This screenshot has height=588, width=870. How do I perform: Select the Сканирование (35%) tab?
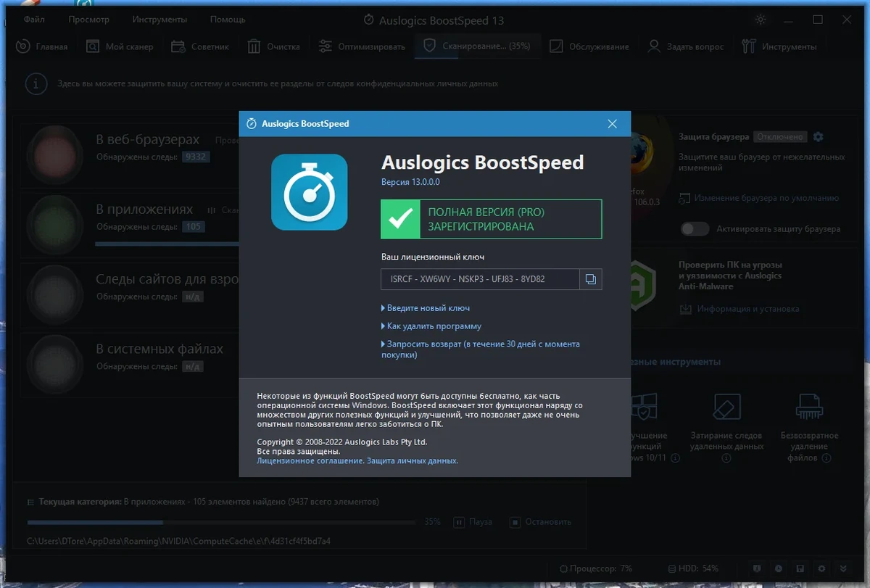tap(476, 46)
